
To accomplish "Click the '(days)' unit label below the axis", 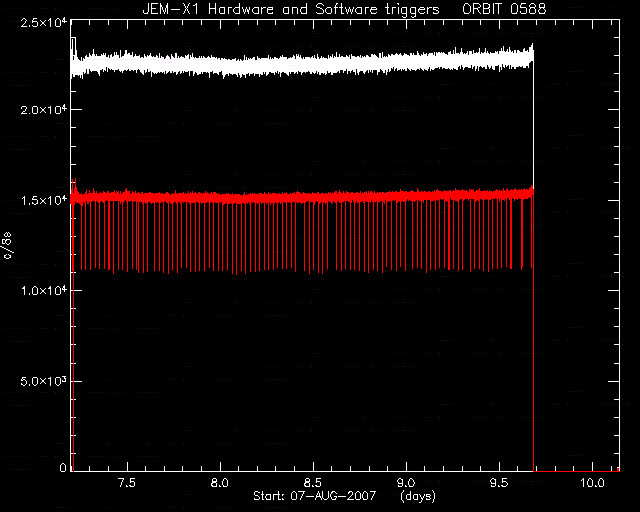I will [x=418, y=496].
